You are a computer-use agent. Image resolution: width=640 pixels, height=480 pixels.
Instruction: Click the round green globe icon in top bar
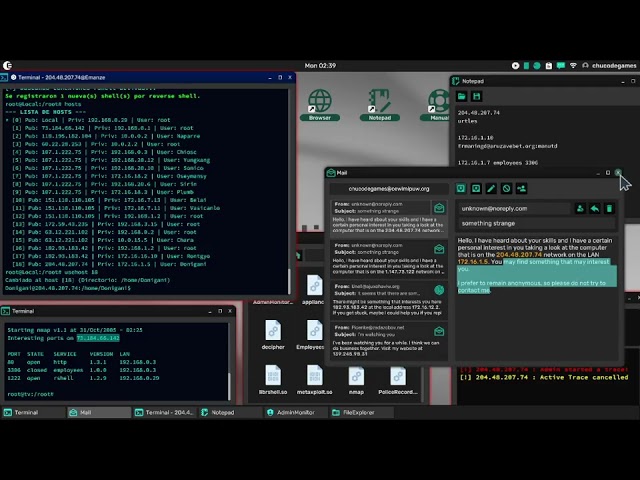[x=537, y=65]
